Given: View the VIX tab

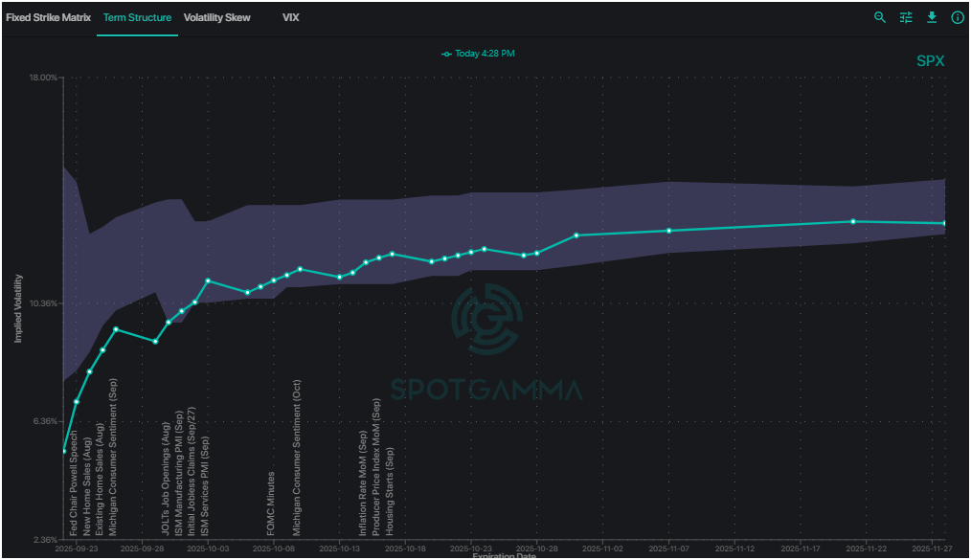Looking at the screenshot, I should click(289, 17).
